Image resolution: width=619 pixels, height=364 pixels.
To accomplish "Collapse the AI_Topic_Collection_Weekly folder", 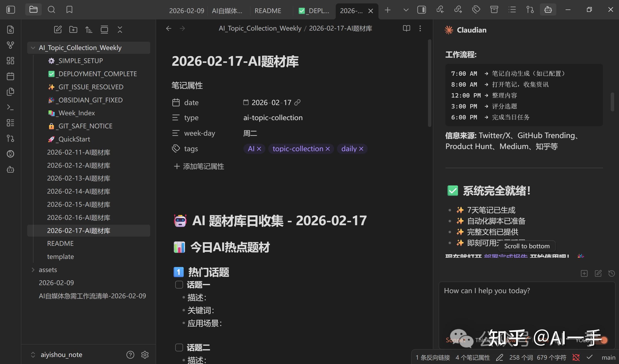I will point(33,48).
